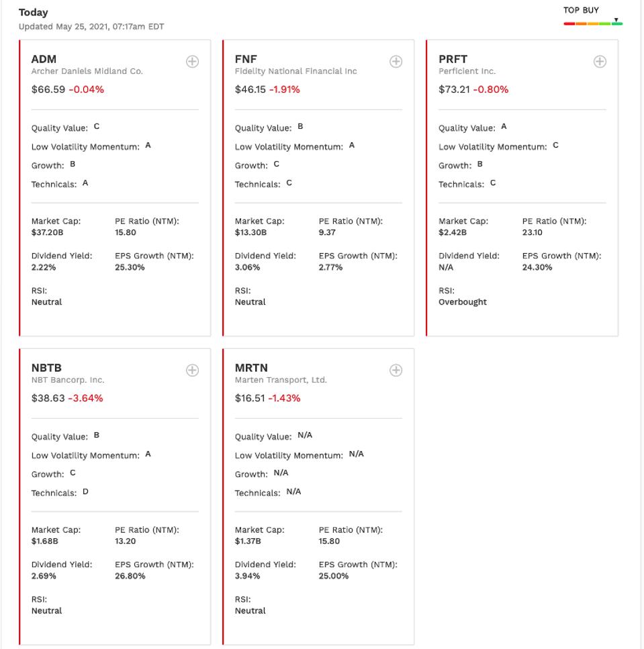Select Marten Transport, Ltd. company name
644x649 pixels.
point(281,380)
